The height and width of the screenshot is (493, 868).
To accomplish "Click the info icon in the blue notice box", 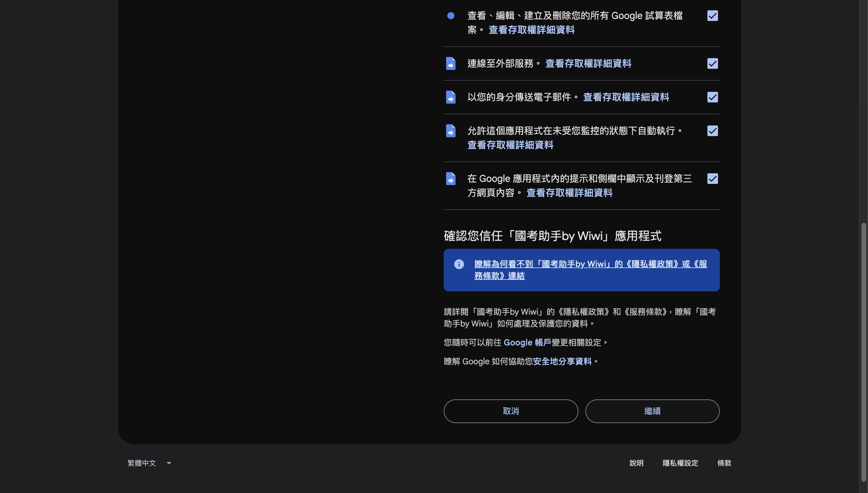I will pos(459,264).
